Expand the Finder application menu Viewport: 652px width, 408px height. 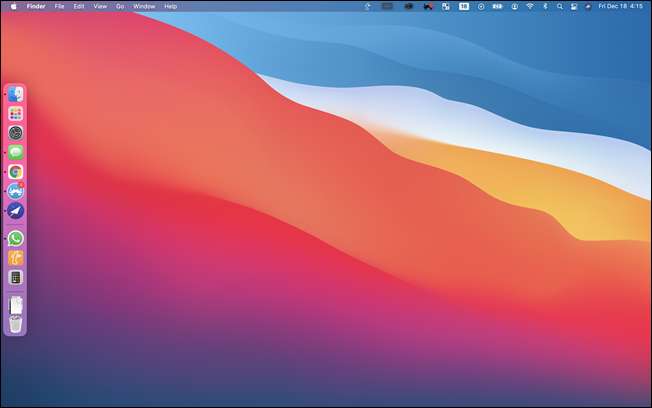pos(36,6)
